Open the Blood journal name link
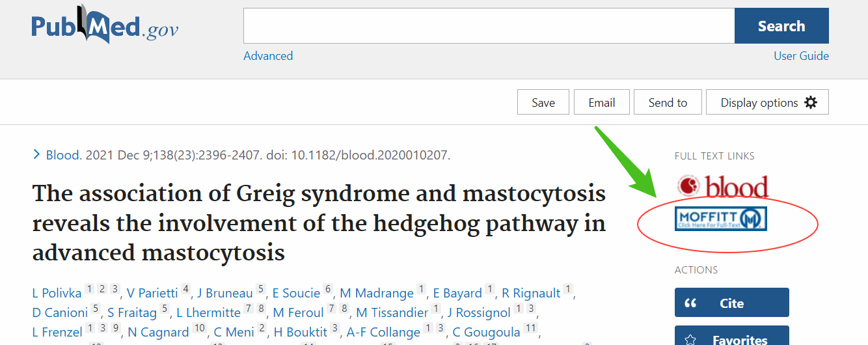868x345 pixels. [x=62, y=155]
